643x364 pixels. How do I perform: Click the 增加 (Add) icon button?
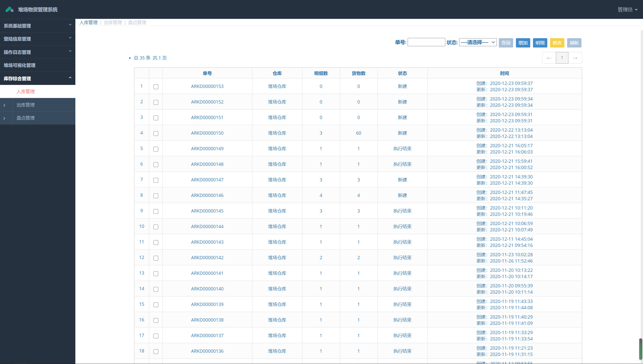[x=523, y=43]
